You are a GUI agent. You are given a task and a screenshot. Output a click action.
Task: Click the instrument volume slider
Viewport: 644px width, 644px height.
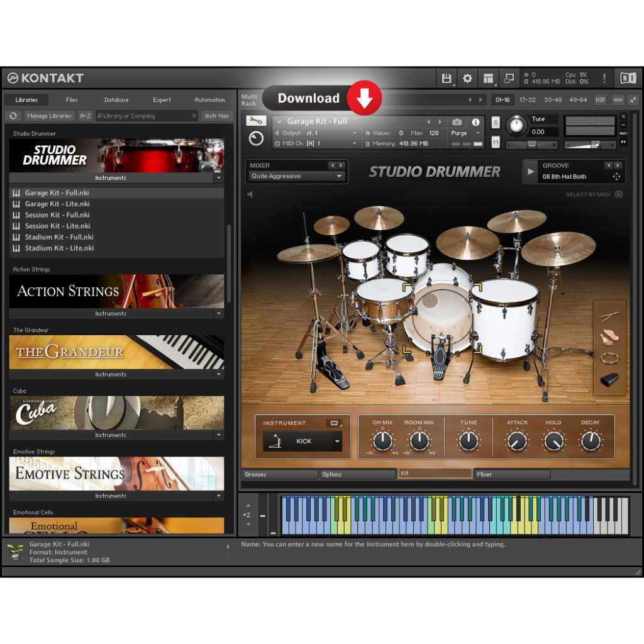(590, 145)
